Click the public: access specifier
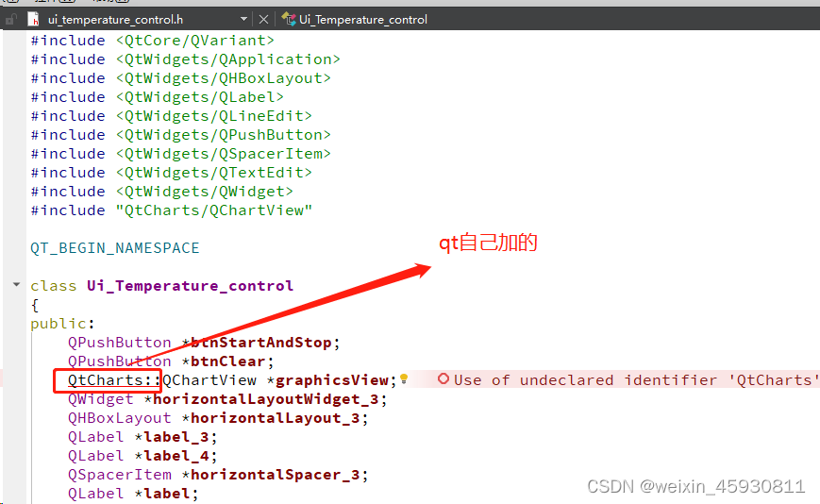820x504 pixels. point(63,324)
